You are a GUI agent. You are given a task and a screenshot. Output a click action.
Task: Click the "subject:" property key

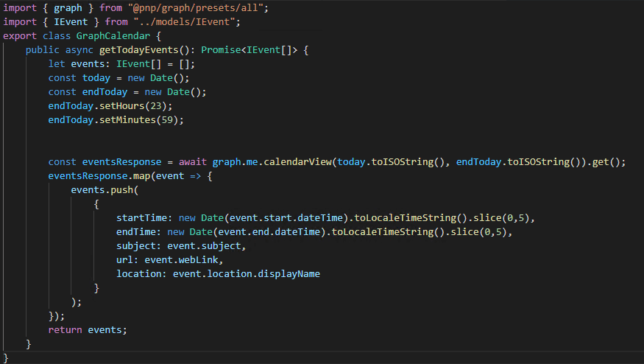click(x=138, y=245)
